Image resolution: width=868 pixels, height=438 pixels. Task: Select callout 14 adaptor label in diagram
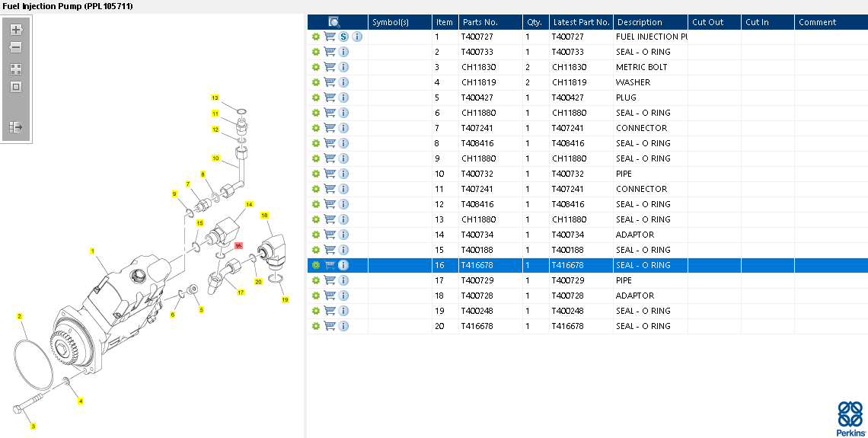tap(249, 204)
